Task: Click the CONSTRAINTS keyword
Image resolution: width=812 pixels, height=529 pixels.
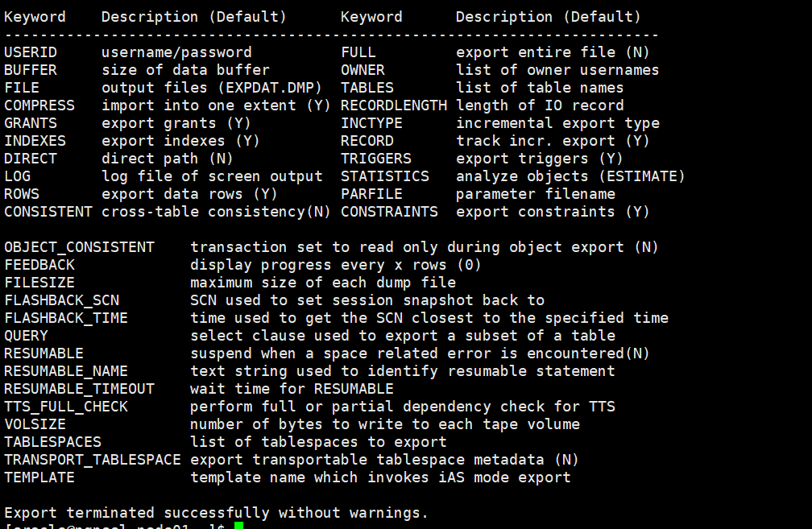Action: point(389,212)
